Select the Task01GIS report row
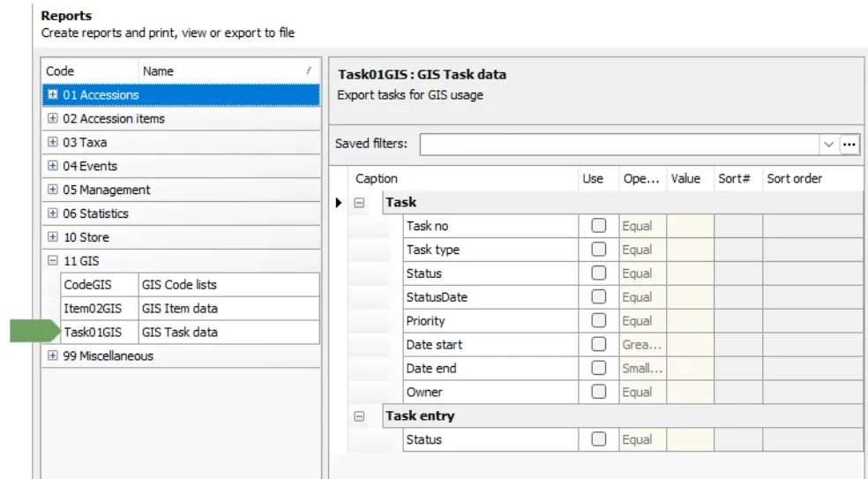 click(190, 333)
